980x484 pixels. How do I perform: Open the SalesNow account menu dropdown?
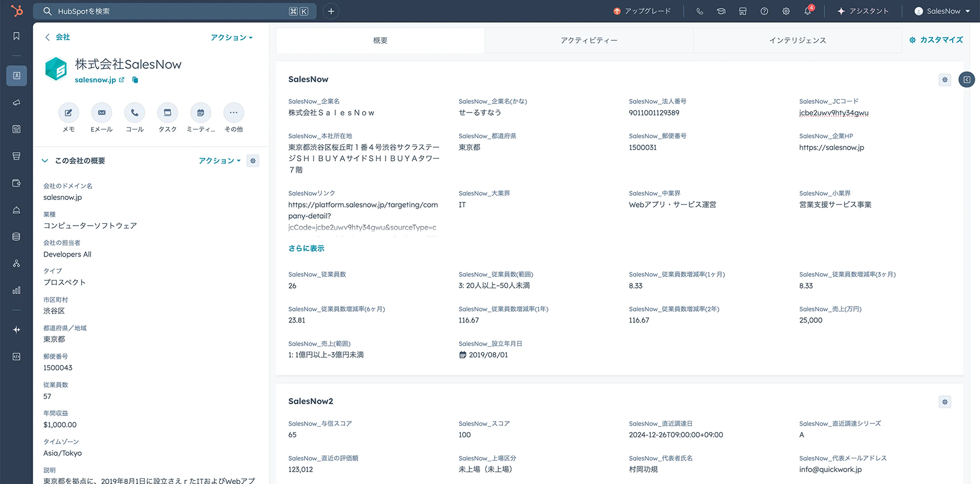[943, 11]
